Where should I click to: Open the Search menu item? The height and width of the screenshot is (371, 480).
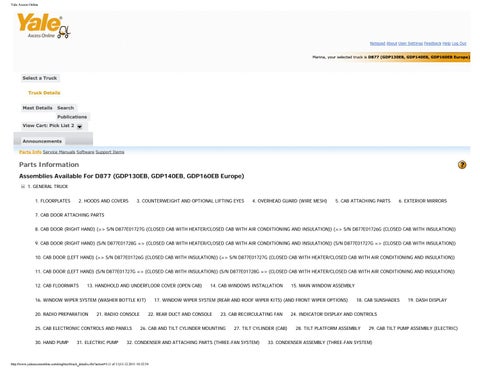tap(65, 108)
